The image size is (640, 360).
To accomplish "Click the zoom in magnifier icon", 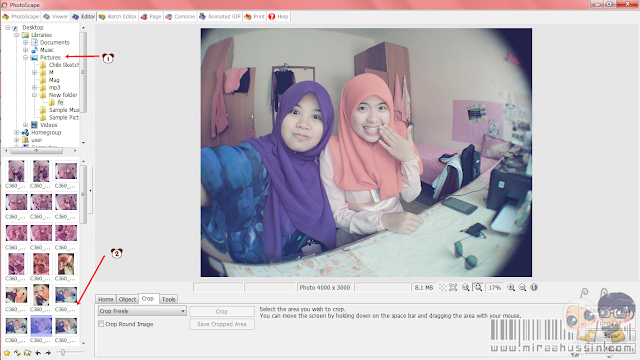I will tap(511, 287).
